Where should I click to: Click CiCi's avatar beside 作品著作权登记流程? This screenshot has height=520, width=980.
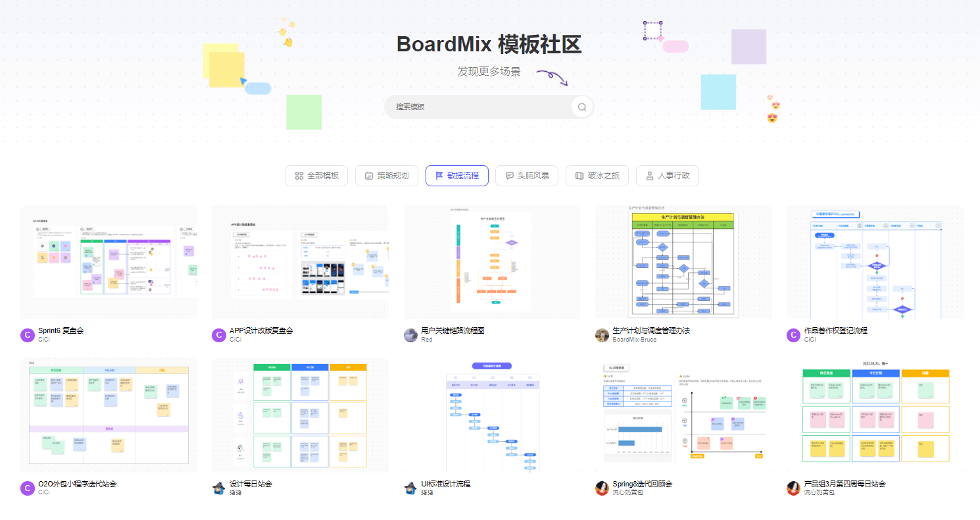(794, 335)
